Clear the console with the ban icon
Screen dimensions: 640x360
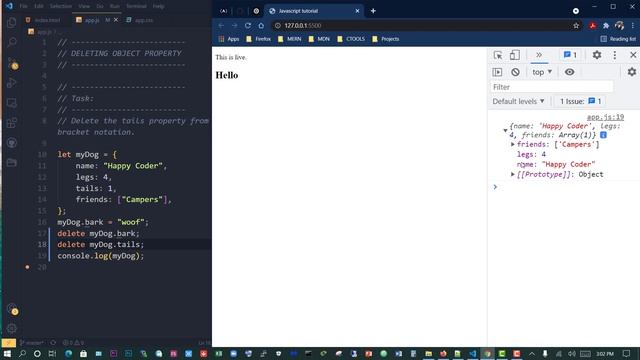coord(515,72)
